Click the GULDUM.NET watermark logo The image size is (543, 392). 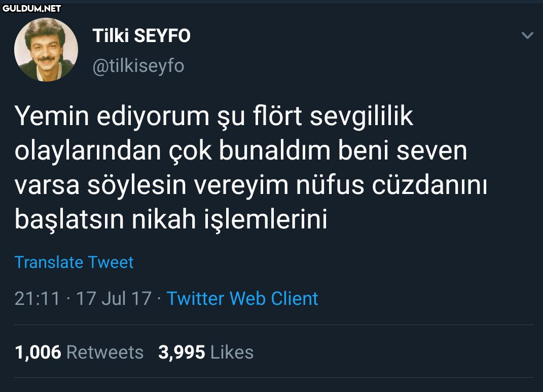click(x=32, y=8)
